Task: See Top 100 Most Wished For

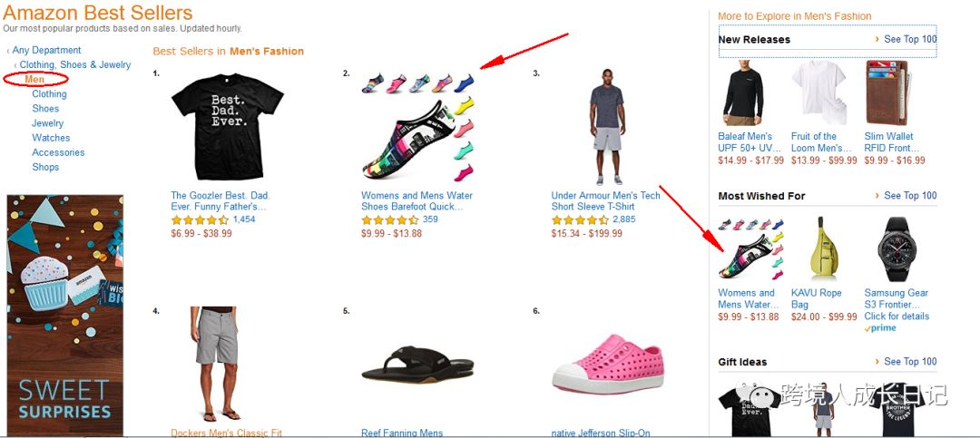Action: click(910, 196)
